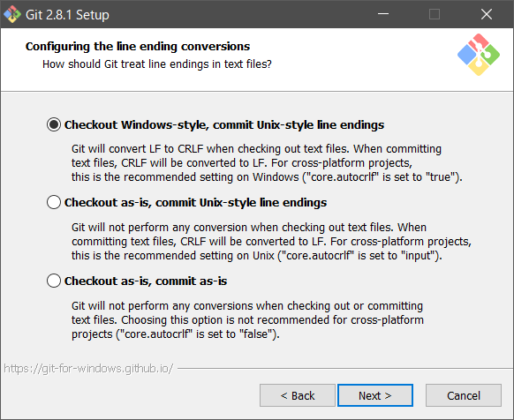Select the Checkout Windows-style radio button
The image size is (514, 420).
pos(54,124)
